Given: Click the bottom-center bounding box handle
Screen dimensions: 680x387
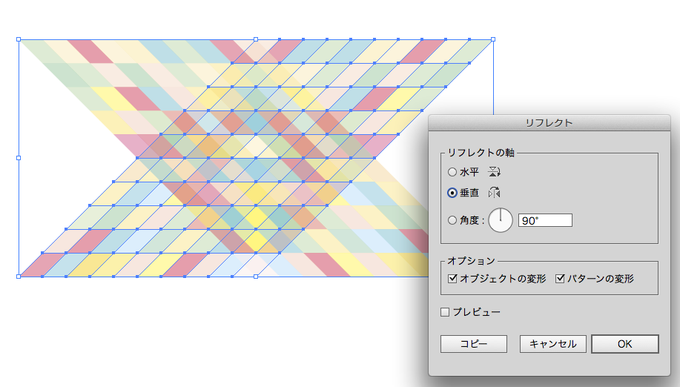Looking at the screenshot, I should click(256, 276).
